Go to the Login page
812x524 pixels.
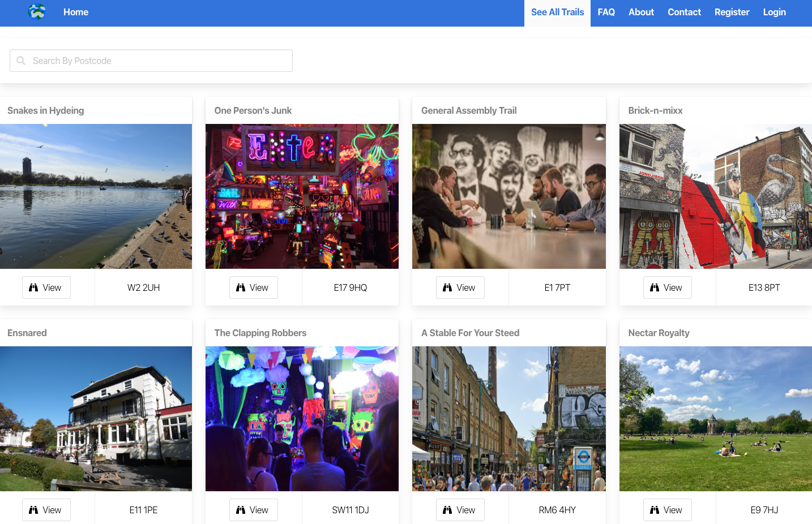pyautogui.click(x=774, y=12)
